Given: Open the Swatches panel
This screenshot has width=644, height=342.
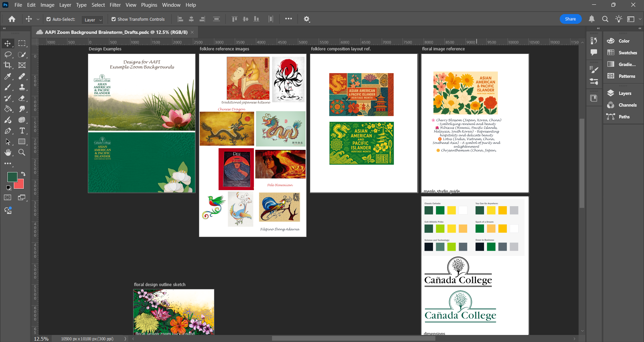Looking at the screenshot, I should (x=623, y=53).
